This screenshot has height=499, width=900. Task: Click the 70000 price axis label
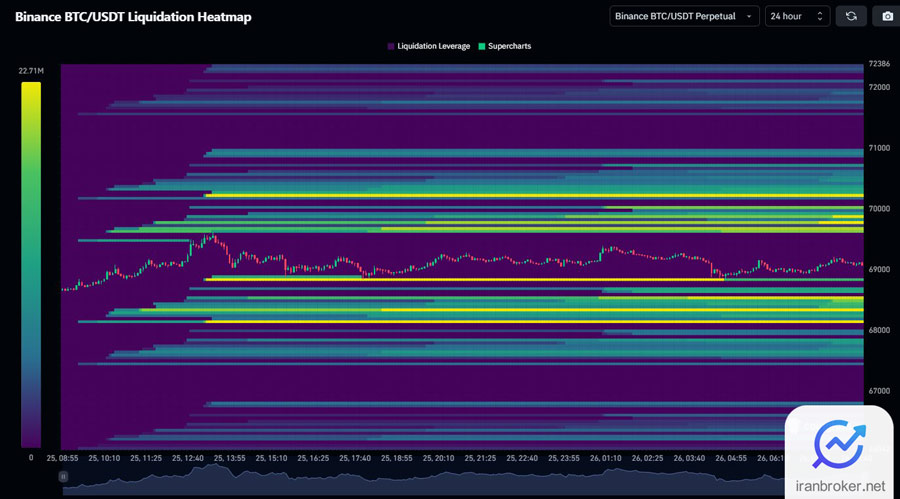tap(879, 209)
